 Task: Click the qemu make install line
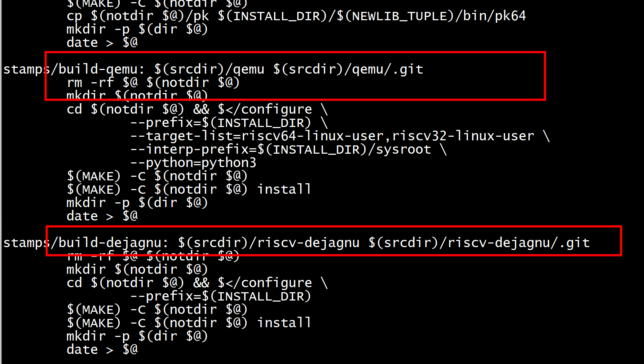(189, 189)
